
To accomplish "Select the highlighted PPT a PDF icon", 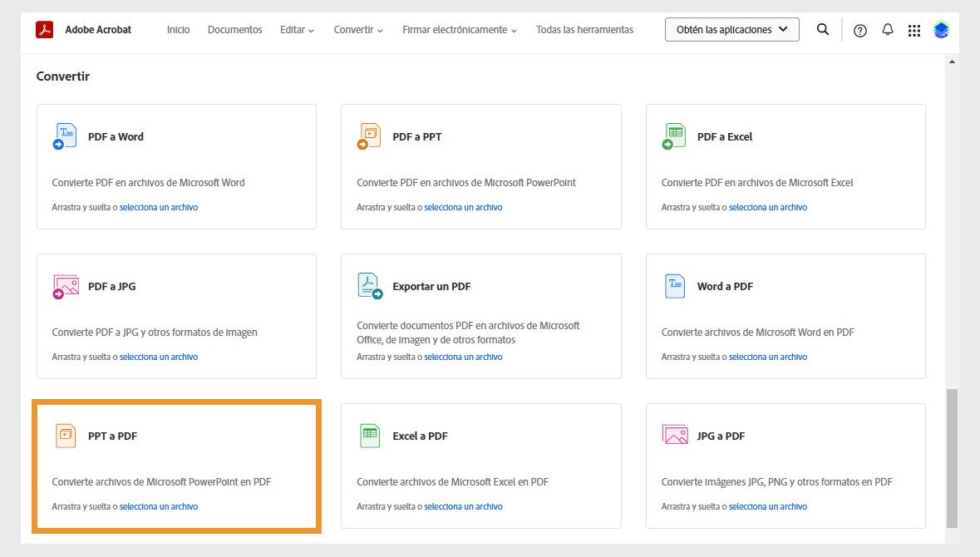I will [65, 436].
